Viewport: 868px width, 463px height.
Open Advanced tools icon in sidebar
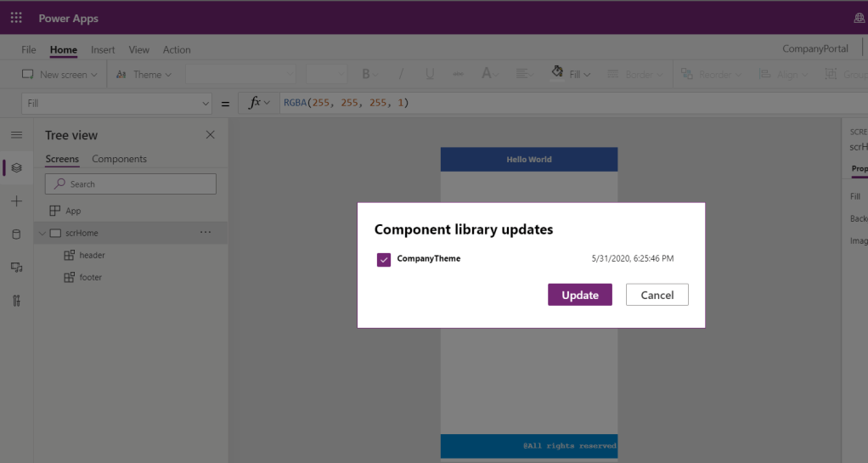[x=16, y=301]
